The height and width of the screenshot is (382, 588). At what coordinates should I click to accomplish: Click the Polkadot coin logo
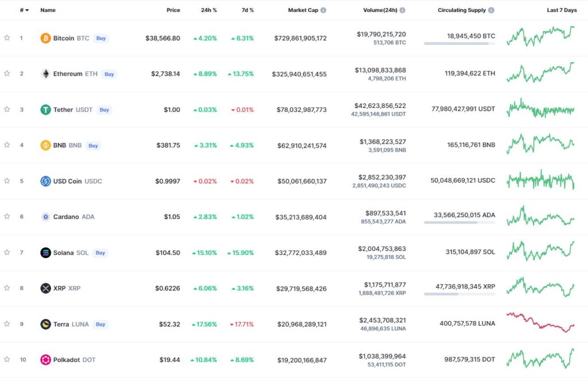pyautogui.click(x=45, y=360)
